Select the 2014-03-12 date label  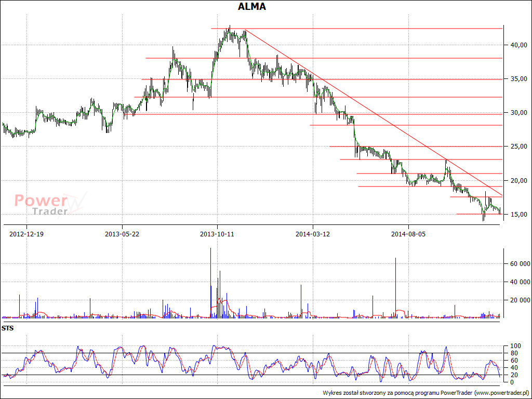[313, 234]
